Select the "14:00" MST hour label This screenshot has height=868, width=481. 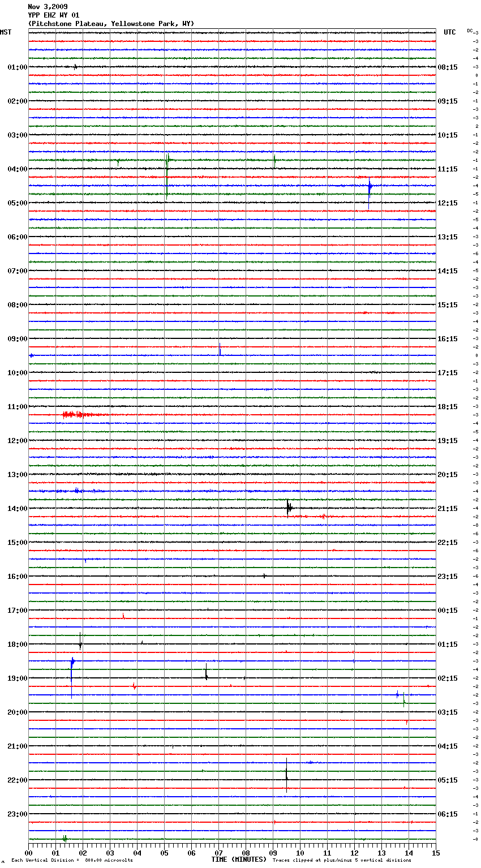[x=18, y=509]
